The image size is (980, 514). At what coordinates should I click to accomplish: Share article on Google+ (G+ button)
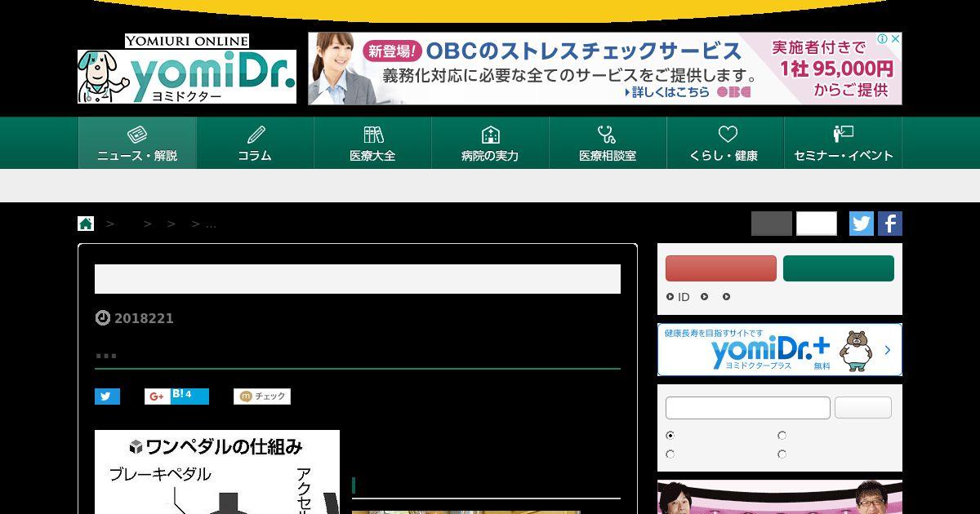point(156,397)
